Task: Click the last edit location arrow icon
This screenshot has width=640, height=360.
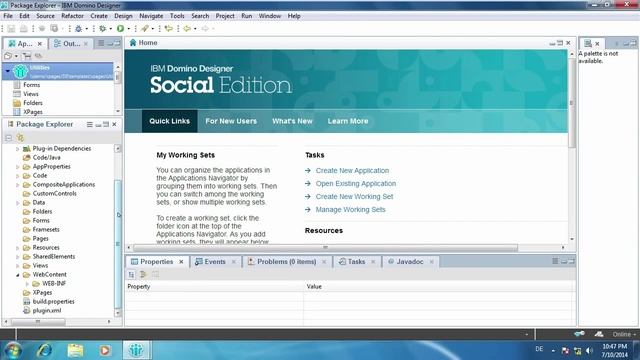Action: coord(169,29)
